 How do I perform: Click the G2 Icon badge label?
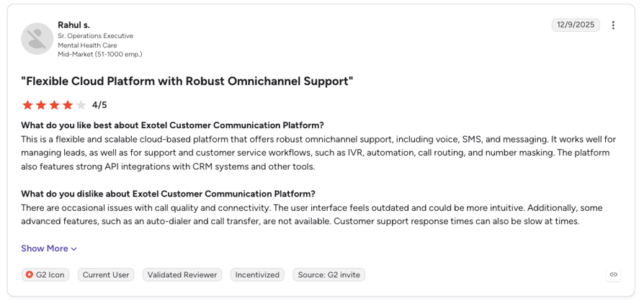pyautogui.click(x=50, y=275)
